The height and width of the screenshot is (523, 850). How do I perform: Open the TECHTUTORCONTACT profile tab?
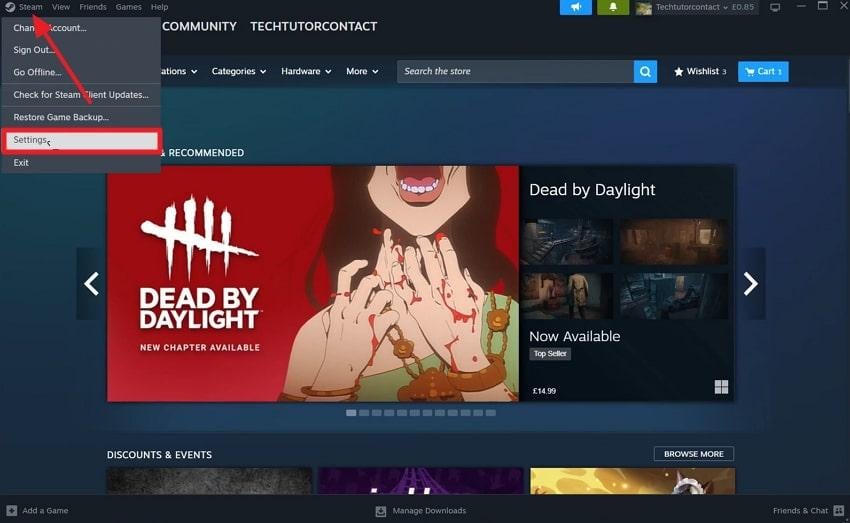pyautogui.click(x=313, y=27)
